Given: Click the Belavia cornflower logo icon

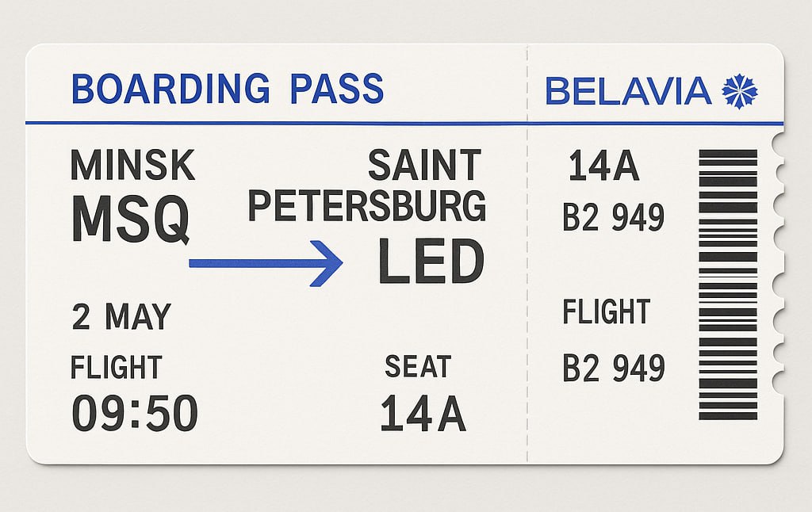Looking at the screenshot, I should point(740,92).
